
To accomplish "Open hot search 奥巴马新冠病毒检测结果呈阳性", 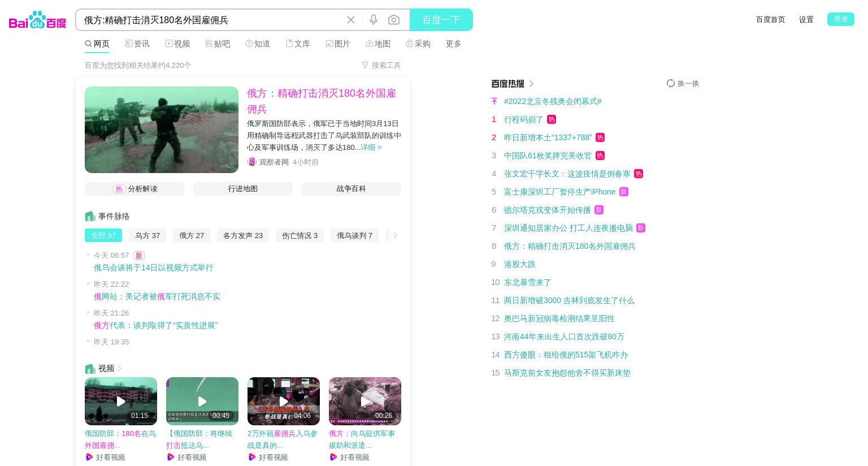I will pyautogui.click(x=559, y=318).
